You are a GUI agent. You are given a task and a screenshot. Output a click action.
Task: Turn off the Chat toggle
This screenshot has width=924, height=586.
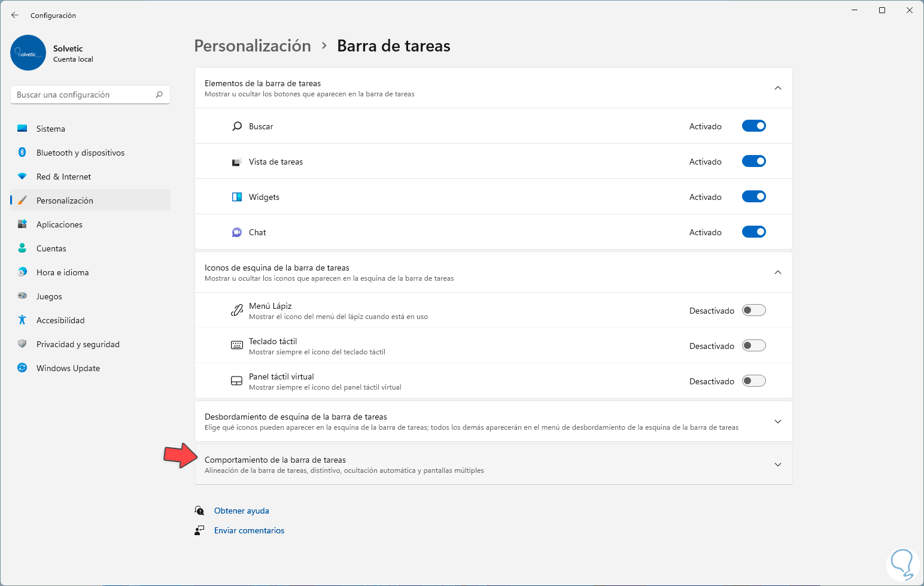click(x=753, y=232)
